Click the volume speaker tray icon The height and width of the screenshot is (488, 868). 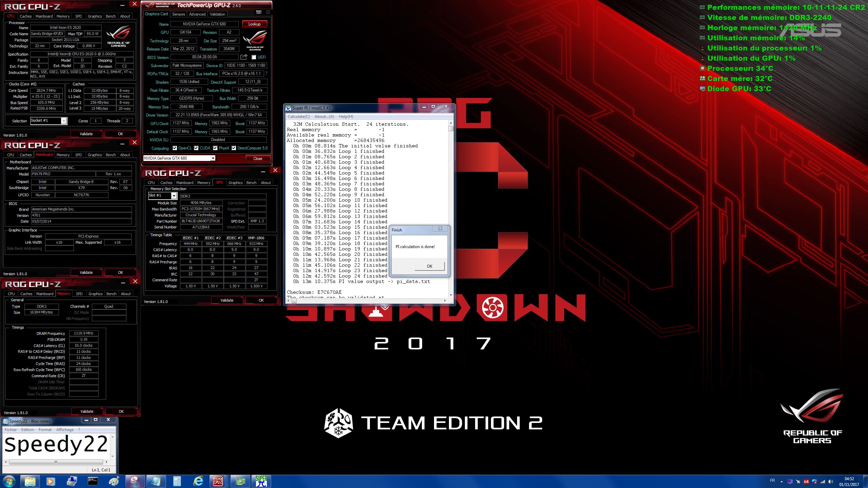tap(830, 482)
